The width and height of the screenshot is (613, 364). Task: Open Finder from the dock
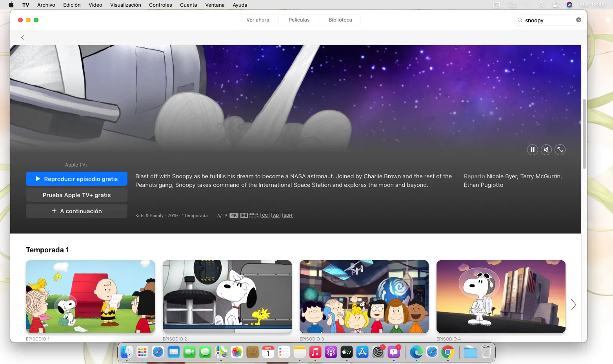coord(127,352)
